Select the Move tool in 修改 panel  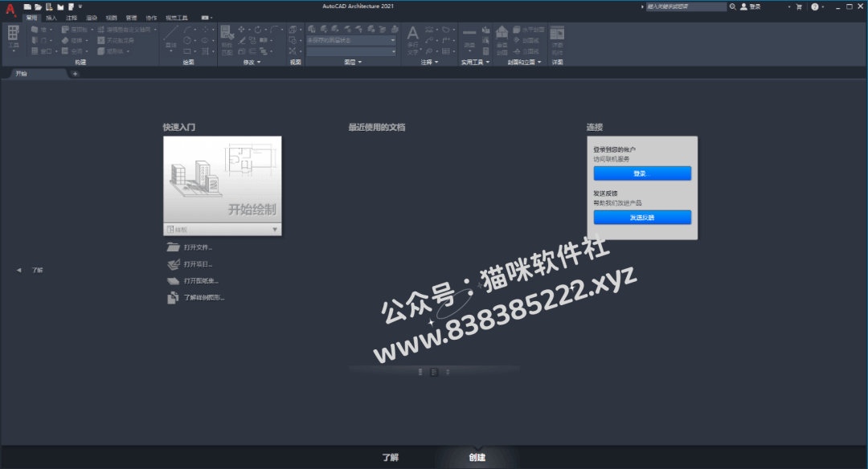point(242,29)
